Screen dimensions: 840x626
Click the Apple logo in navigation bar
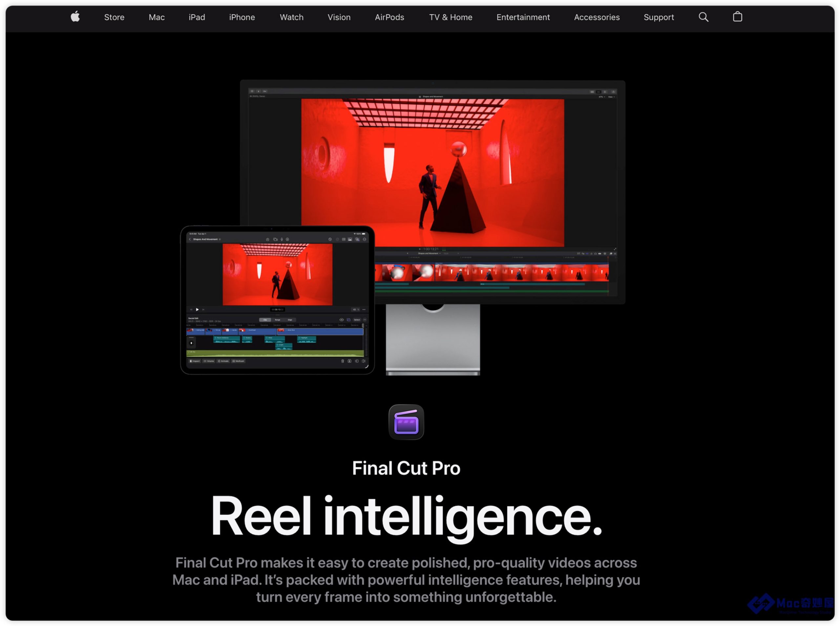click(x=75, y=17)
